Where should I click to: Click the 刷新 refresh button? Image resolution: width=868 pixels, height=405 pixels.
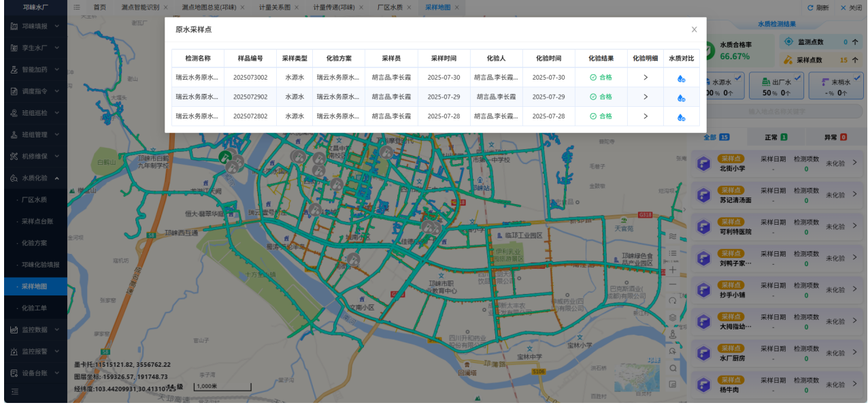click(x=818, y=7)
